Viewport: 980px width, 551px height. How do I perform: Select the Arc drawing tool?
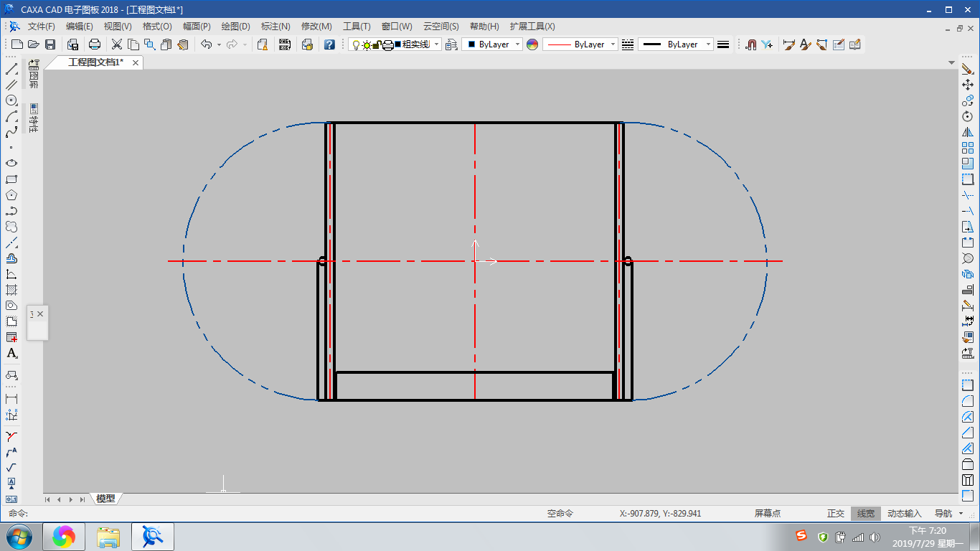click(11, 116)
